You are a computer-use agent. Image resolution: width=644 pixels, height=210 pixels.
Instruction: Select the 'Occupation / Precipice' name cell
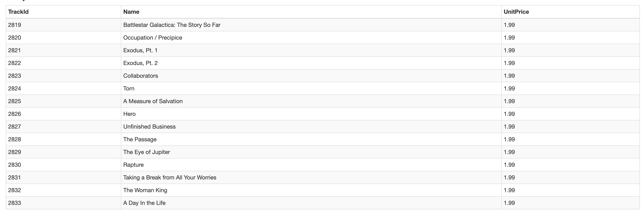point(153,38)
